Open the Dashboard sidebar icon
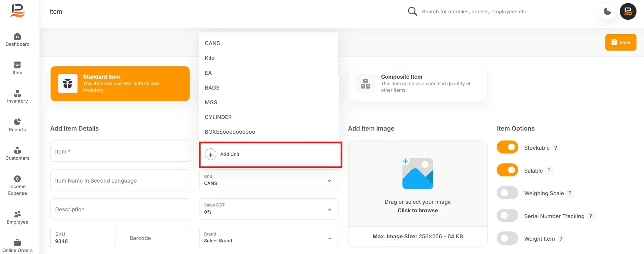 [17, 37]
